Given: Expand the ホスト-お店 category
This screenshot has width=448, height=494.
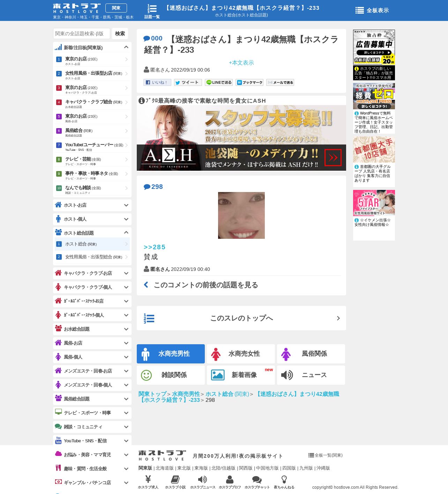Looking at the screenshot, I should (x=126, y=205).
